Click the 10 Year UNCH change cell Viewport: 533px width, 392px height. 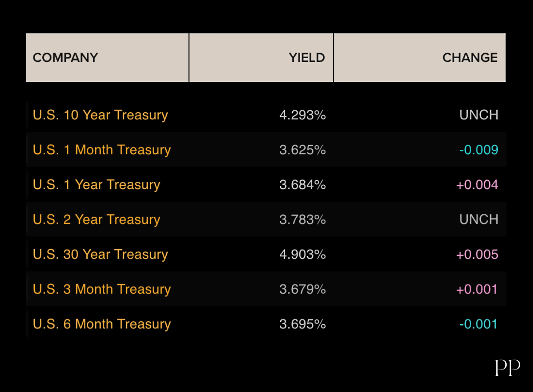pos(479,115)
